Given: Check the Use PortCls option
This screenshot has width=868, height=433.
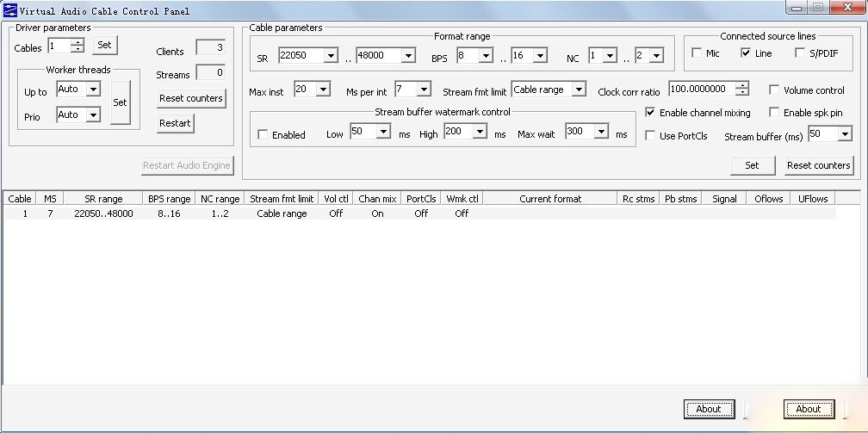Looking at the screenshot, I should (650, 136).
